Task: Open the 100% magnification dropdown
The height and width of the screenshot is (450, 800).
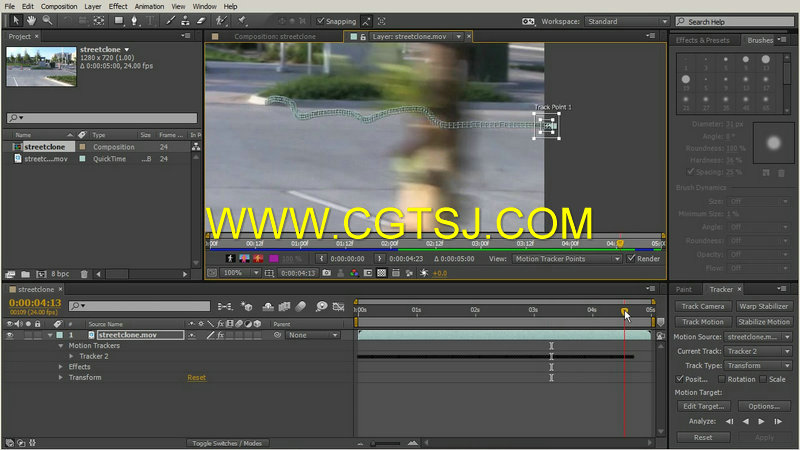Action: (240, 273)
